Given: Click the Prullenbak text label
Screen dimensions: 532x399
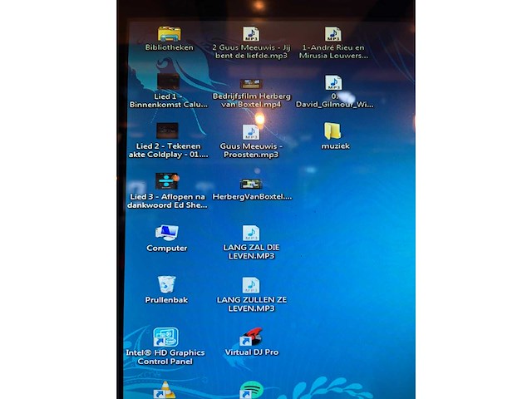Looking at the screenshot, I should click(166, 300).
